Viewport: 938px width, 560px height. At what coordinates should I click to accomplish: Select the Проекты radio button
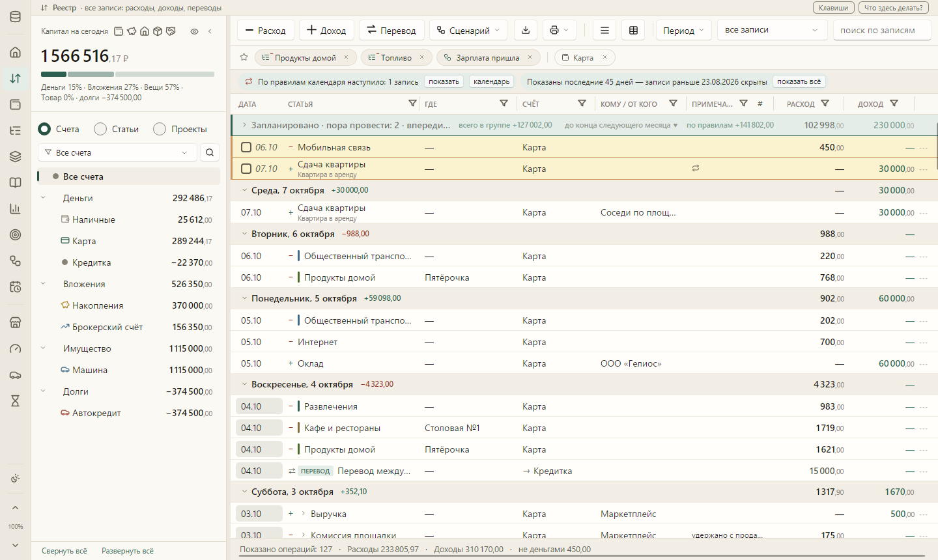coord(160,129)
